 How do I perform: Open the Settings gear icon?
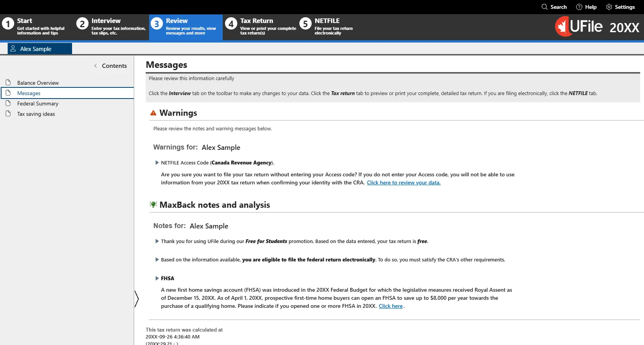(x=609, y=7)
